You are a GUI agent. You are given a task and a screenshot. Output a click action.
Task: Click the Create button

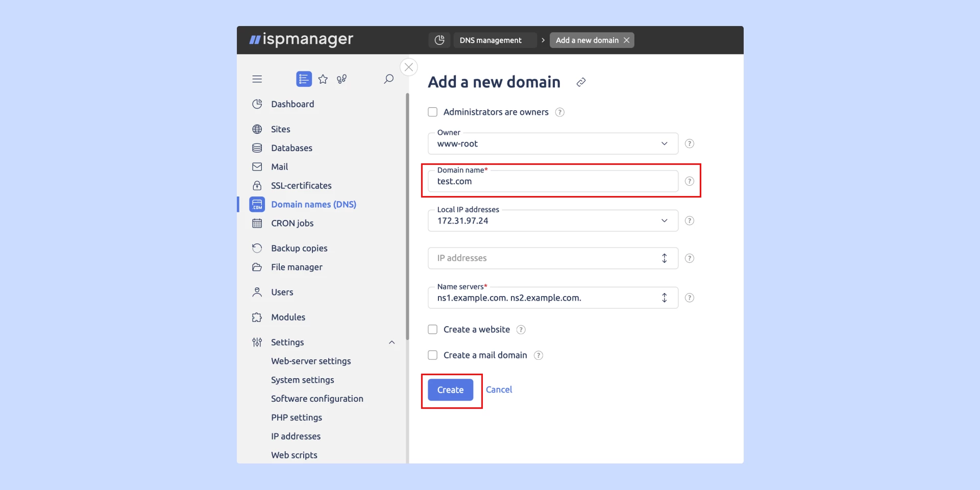450,390
